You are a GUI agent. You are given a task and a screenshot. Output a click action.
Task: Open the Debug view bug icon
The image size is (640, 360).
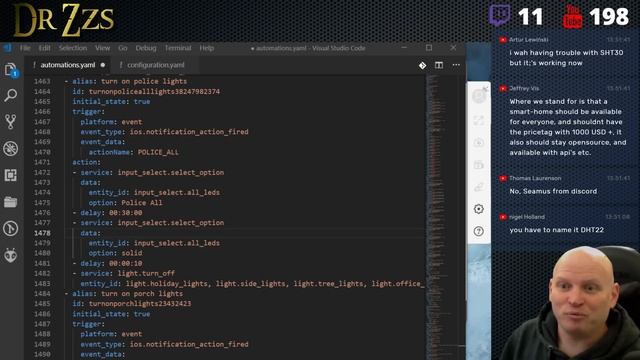point(11,149)
